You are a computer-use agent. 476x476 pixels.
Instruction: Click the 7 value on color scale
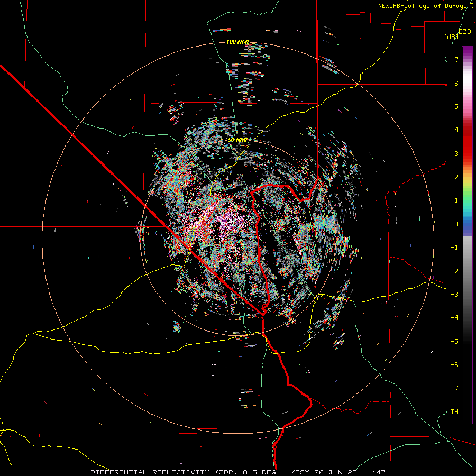[456, 59]
